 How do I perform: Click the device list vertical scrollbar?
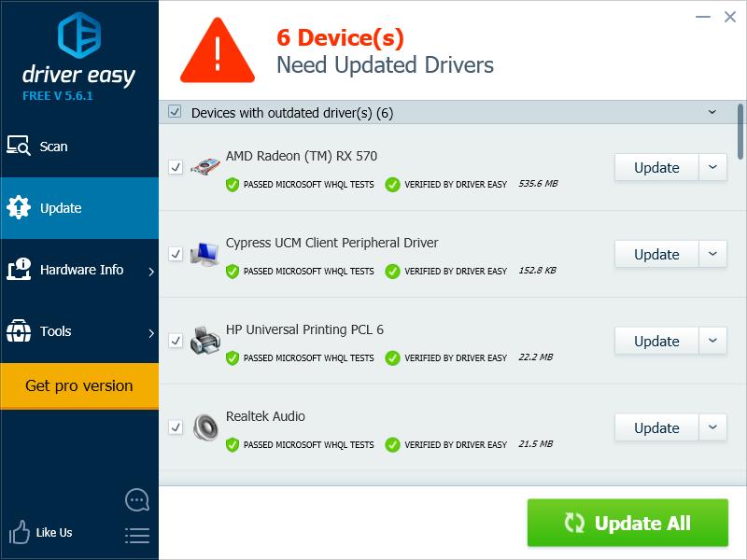740,132
